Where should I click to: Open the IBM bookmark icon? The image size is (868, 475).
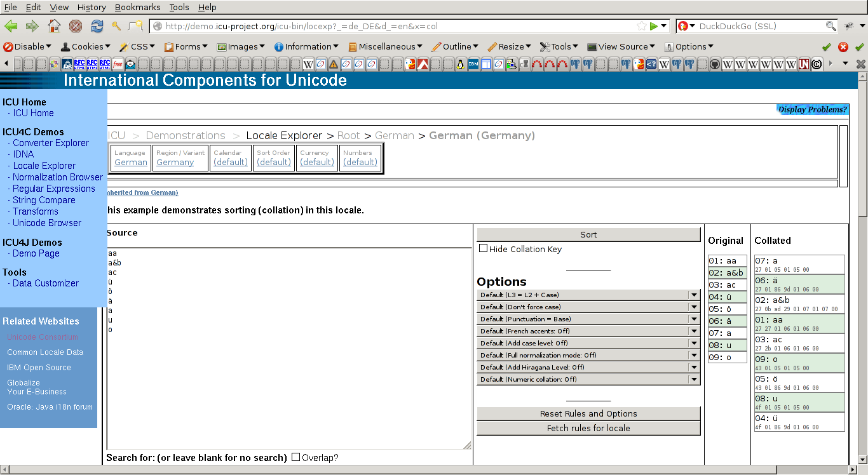click(x=473, y=64)
